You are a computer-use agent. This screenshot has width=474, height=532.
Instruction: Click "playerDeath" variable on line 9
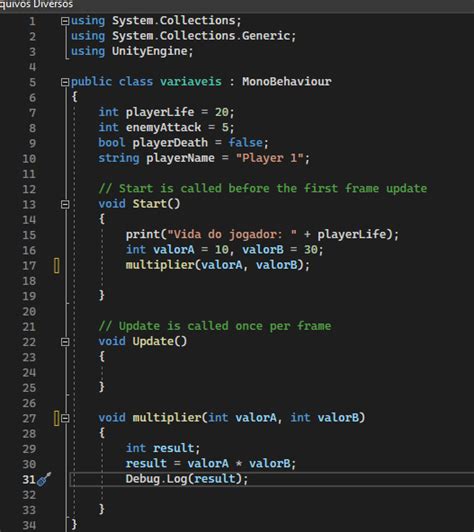point(170,143)
